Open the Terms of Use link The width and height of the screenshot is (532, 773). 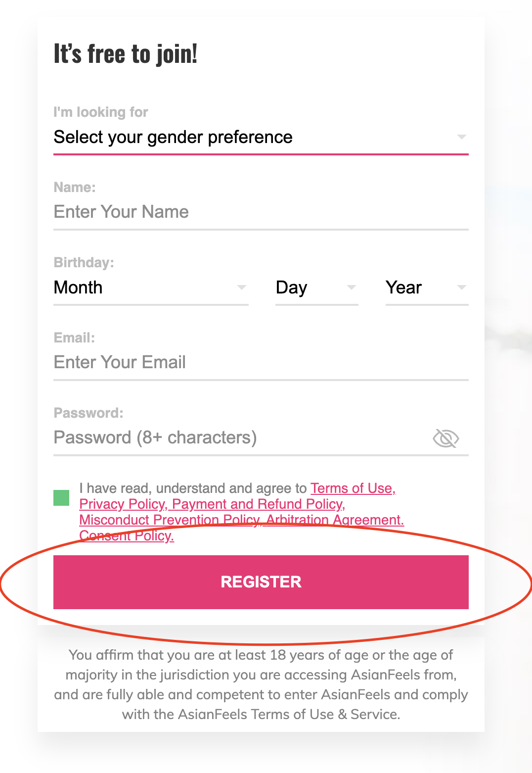pyautogui.click(x=352, y=488)
